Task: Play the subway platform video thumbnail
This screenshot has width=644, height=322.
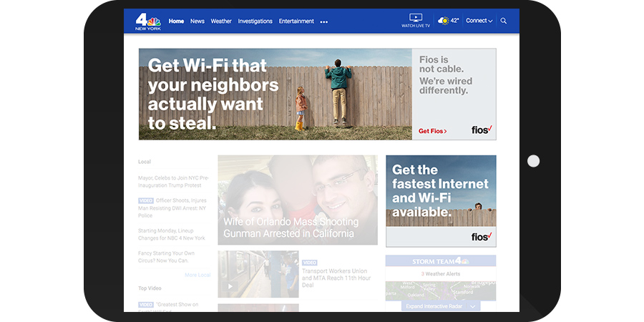Action: (258, 274)
